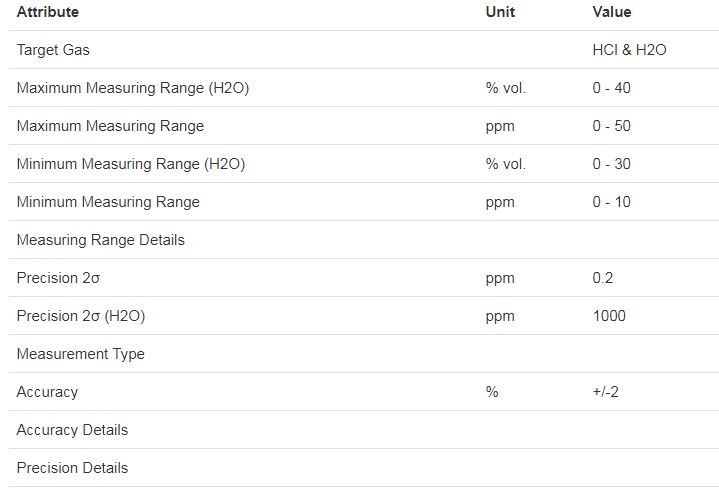Click the Value column header

pos(611,12)
